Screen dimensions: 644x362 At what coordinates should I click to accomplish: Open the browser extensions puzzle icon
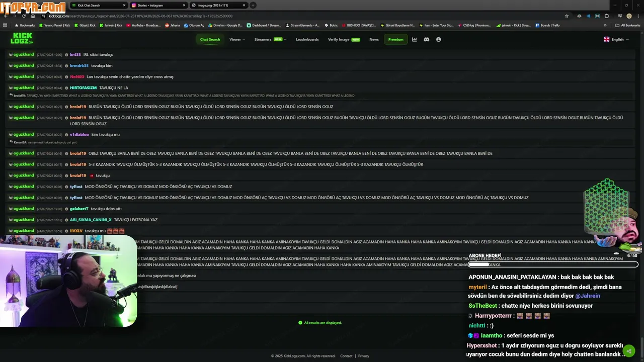[606, 16]
